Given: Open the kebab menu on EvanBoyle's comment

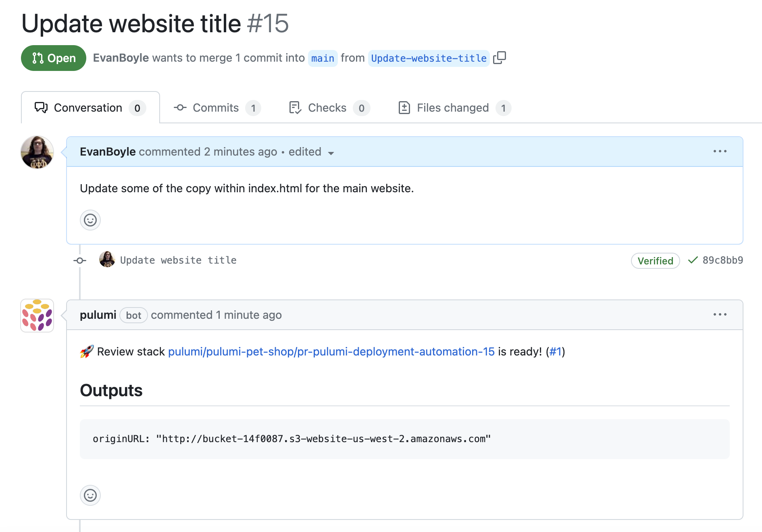Looking at the screenshot, I should [720, 151].
